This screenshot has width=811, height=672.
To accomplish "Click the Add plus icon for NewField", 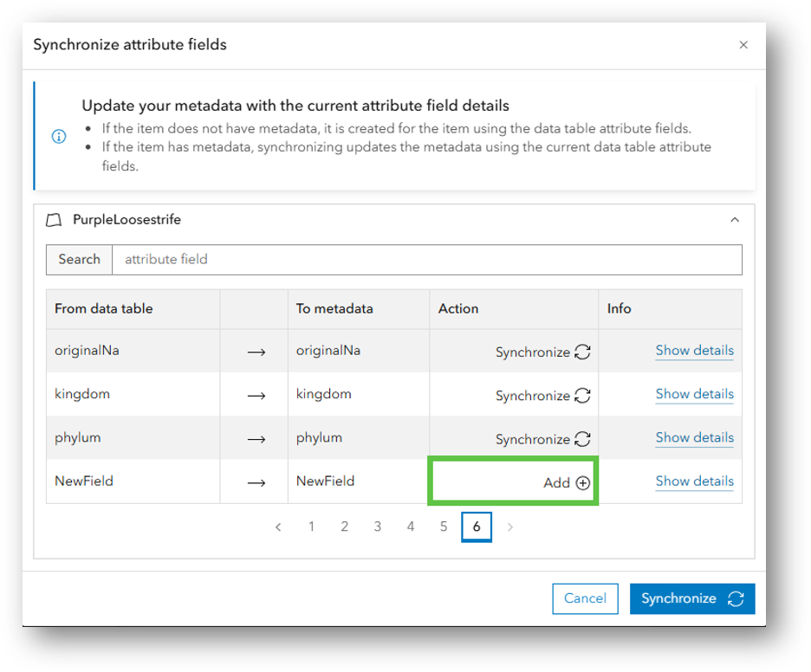I will point(583,483).
